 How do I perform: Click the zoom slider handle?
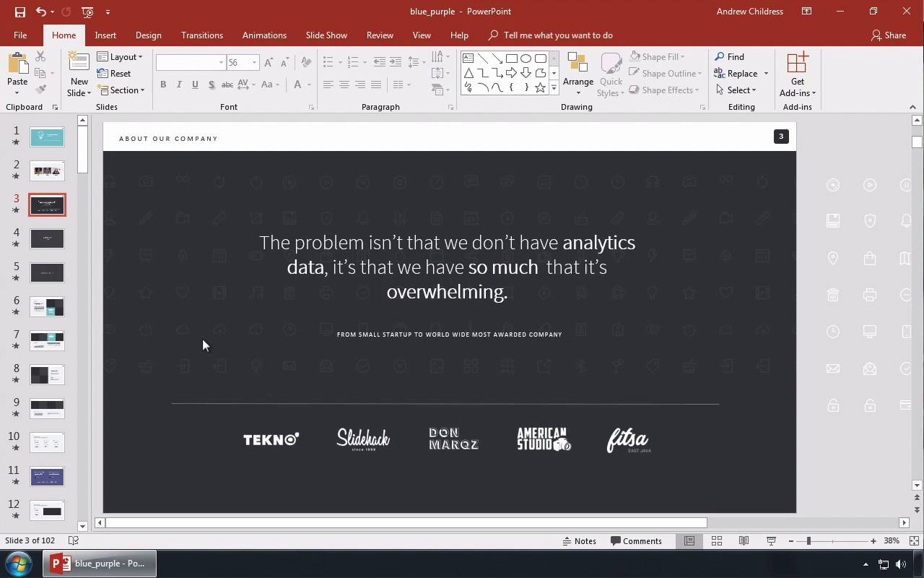coord(808,541)
